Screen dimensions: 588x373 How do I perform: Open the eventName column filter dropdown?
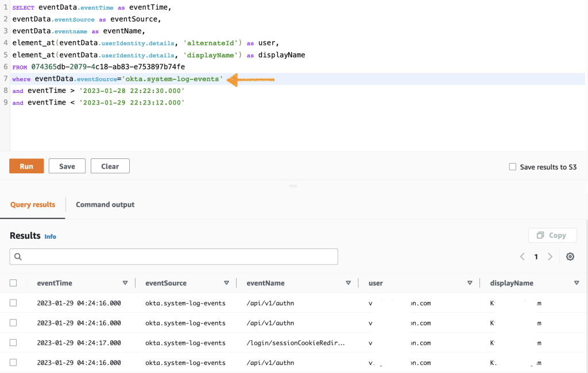tap(348, 282)
